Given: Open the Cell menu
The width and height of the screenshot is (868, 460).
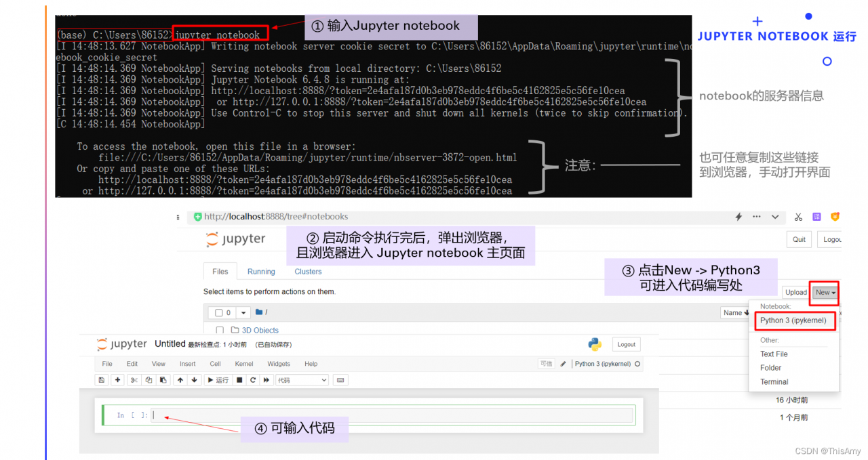Looking at the screenshot, I should tap(215, 364).
